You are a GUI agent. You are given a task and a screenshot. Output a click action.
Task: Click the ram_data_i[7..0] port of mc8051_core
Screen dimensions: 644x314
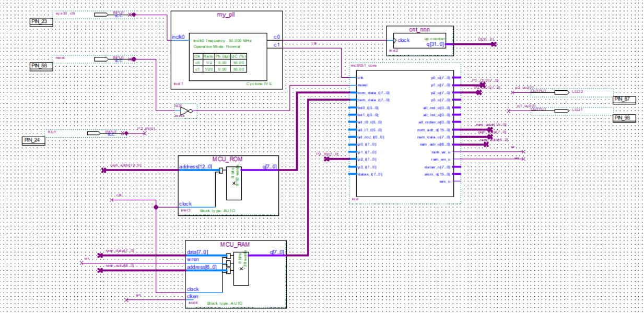pyautogui.click(x=373, y=100)
